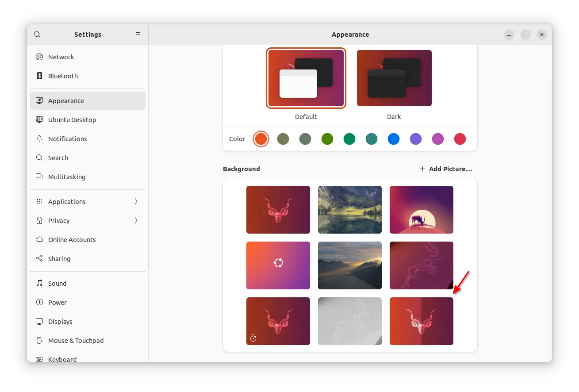
Task: Select the mountain lake wallpaper thumbnail
Action: (x=350, y=210)
